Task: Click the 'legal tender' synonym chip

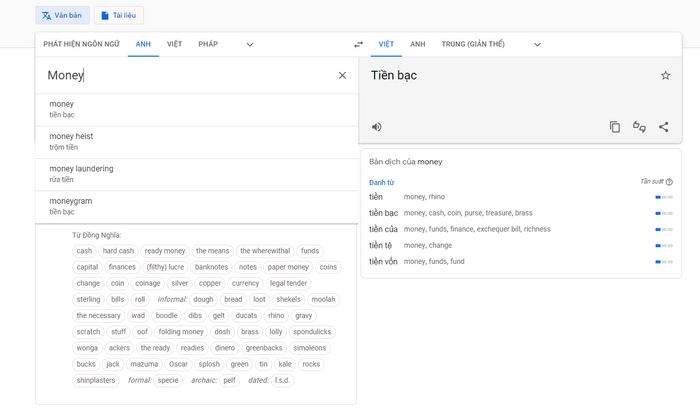Action: coord(288,283)
